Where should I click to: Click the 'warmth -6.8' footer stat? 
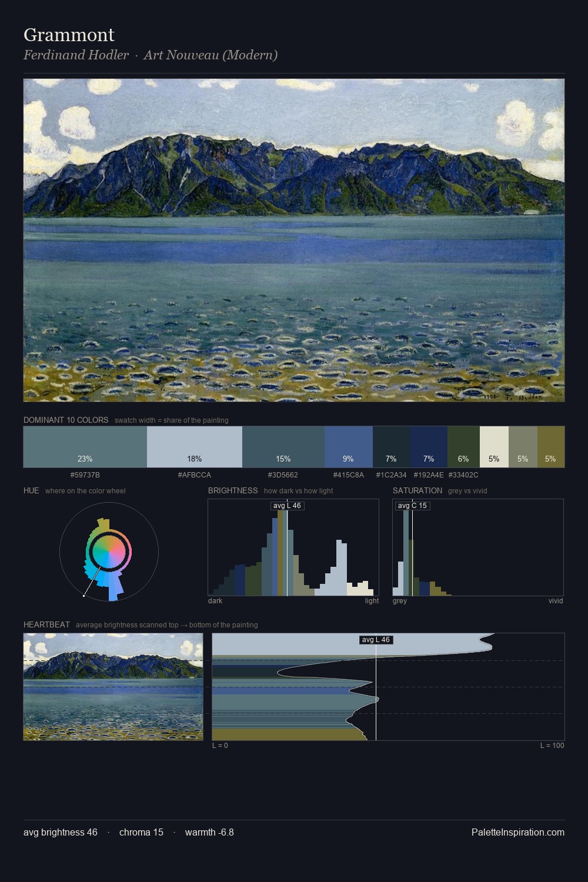(x=209, y=832)
